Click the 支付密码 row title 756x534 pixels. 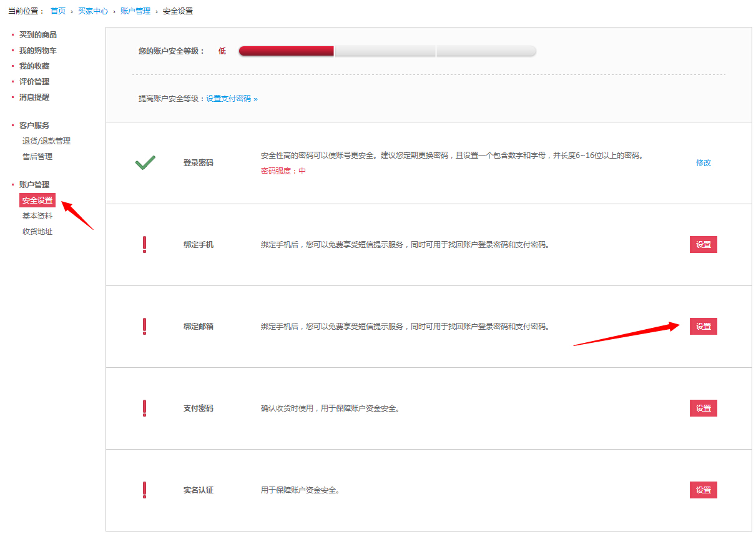click(x=199, y=408)
